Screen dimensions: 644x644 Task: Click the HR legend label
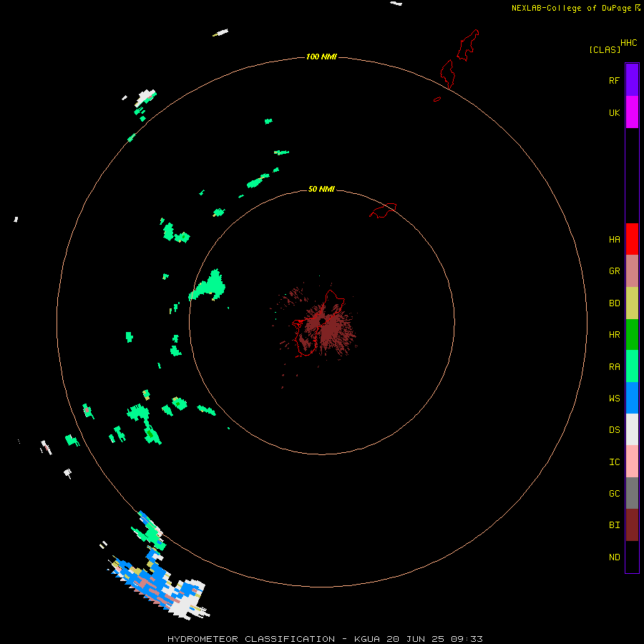click(614, 335)
